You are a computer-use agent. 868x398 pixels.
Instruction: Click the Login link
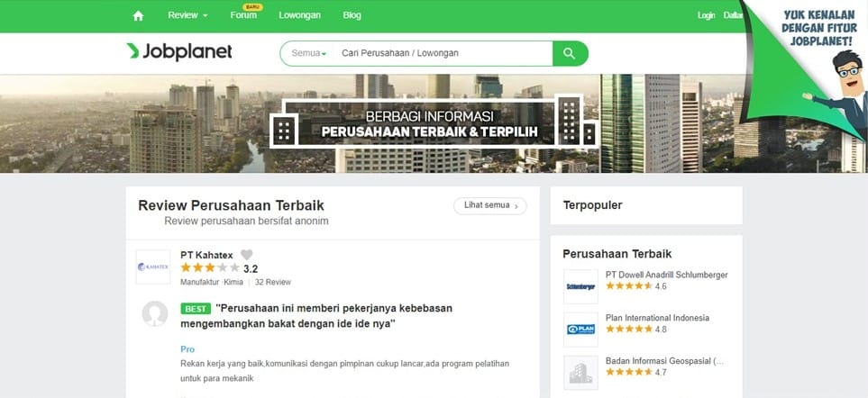(707, 15)
